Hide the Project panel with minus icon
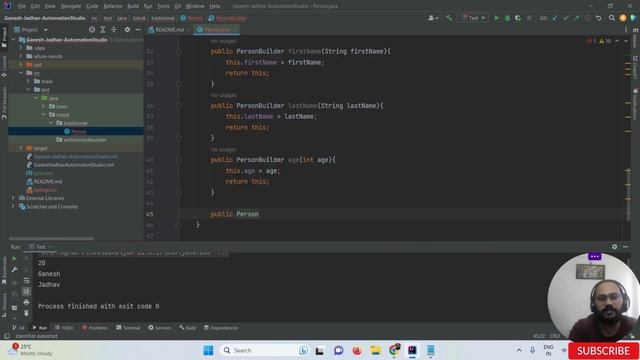Image resolution: width=640 pixels, height=360 pixels. coord(138,30)
